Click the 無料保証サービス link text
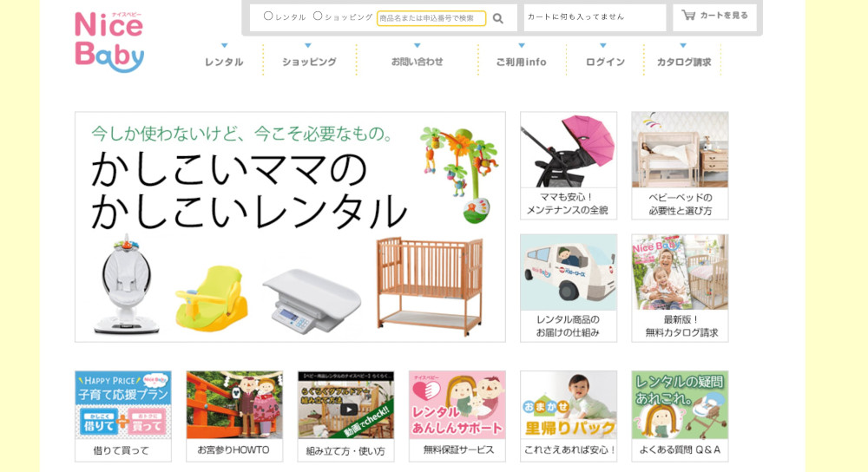 coord(459,450)
